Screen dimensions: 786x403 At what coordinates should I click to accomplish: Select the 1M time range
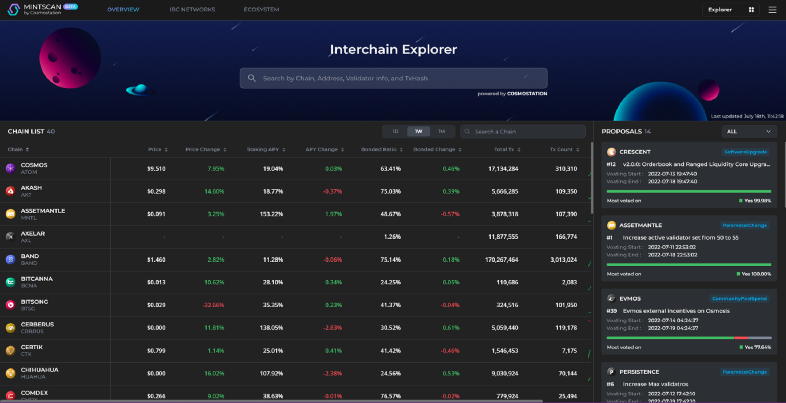(442, 131)
